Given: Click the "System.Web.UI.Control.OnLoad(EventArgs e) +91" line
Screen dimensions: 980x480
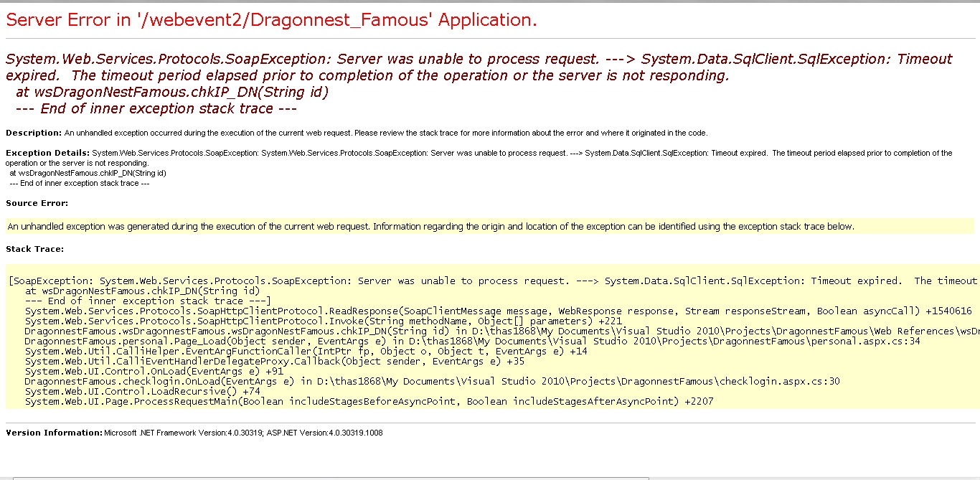Looking at the screenshot, I should 154,372.
